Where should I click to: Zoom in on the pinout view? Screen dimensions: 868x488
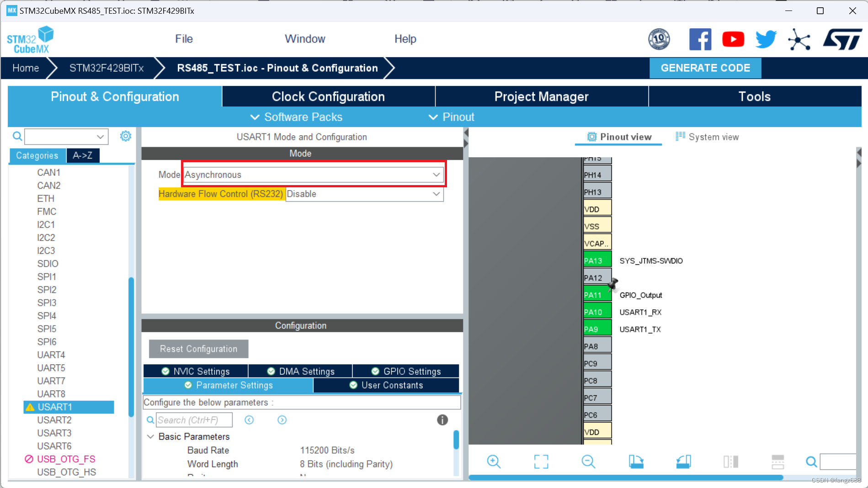pos(494,461)
